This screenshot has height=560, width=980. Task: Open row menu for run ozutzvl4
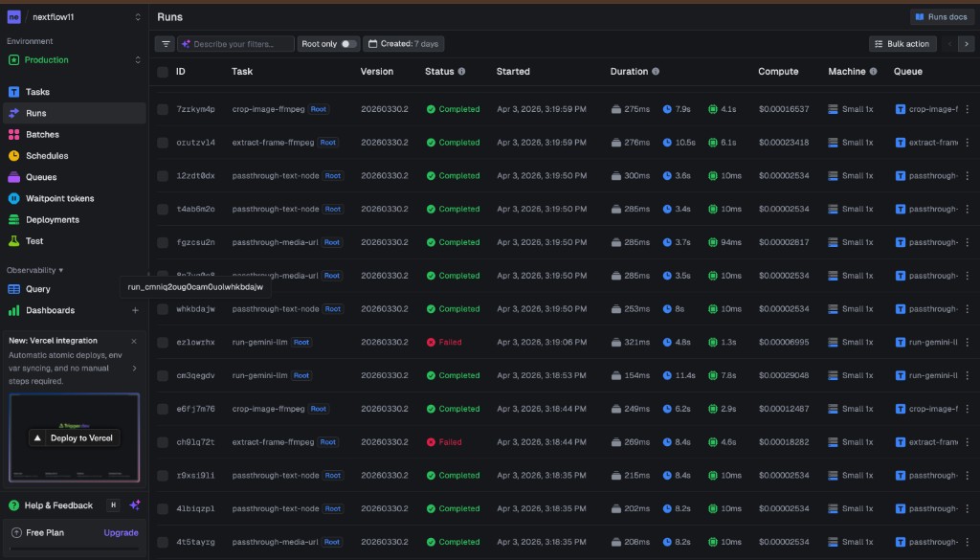point(967,143)
